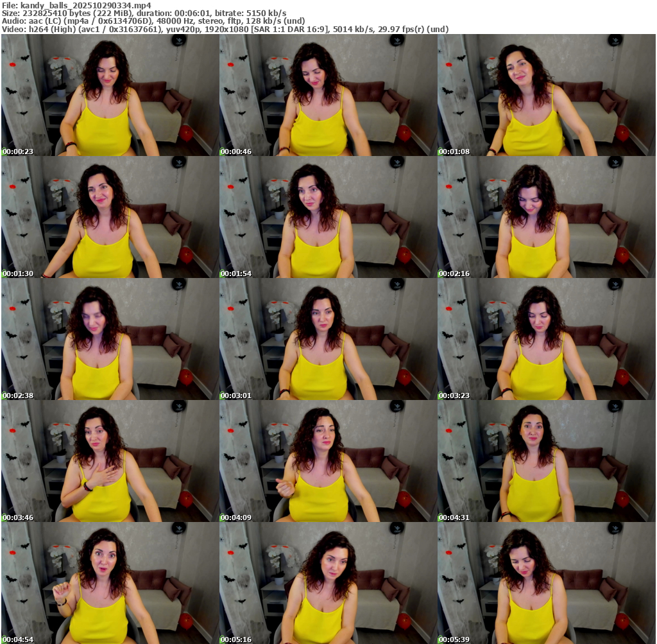Select the thumbnail timestamped 00:03:46

[110, 461]
